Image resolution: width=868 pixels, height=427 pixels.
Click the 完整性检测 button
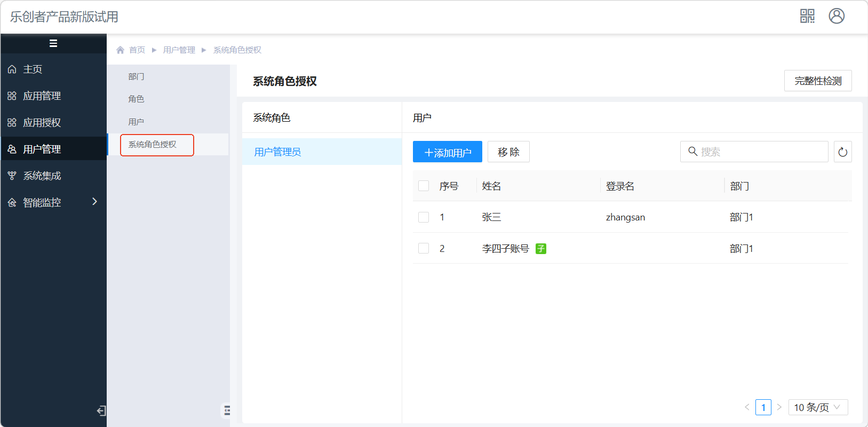coord(817,81)
